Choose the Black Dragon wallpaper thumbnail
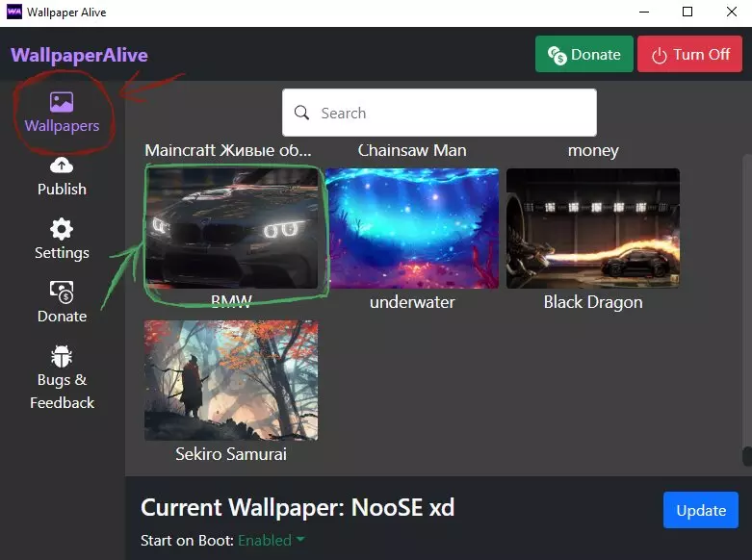This screenshot has height=560, width=752. coord(593,228)
